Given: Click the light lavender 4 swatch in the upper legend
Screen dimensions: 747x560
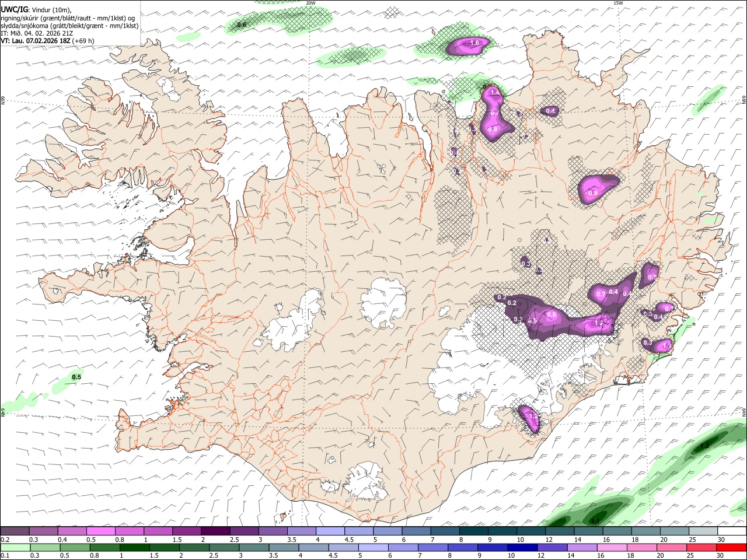Looking at the screenshot, I should 330,531.
